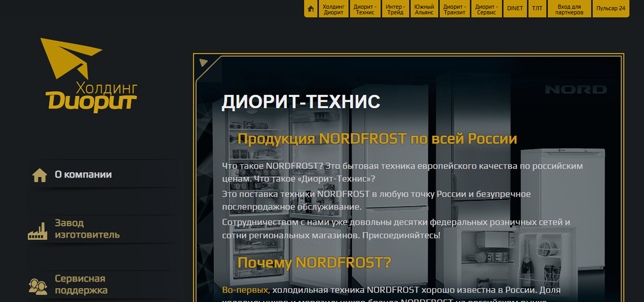Viewport: 644px width, 302px height.
Task: Open the DINET menu item
Action: 515,8
